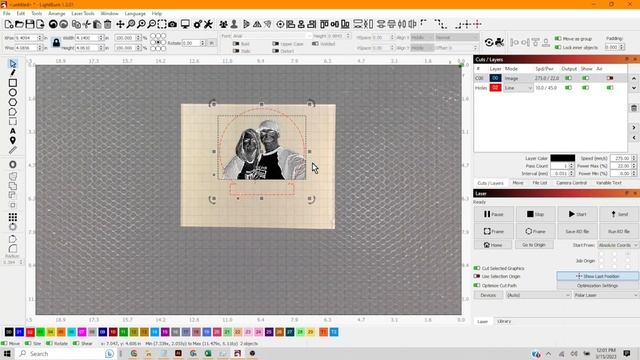Image resolution: width=640 pixels, height=360 pixels.
Task: Delete layer with Cuts panel trash icon
Action: click(634, 108)
